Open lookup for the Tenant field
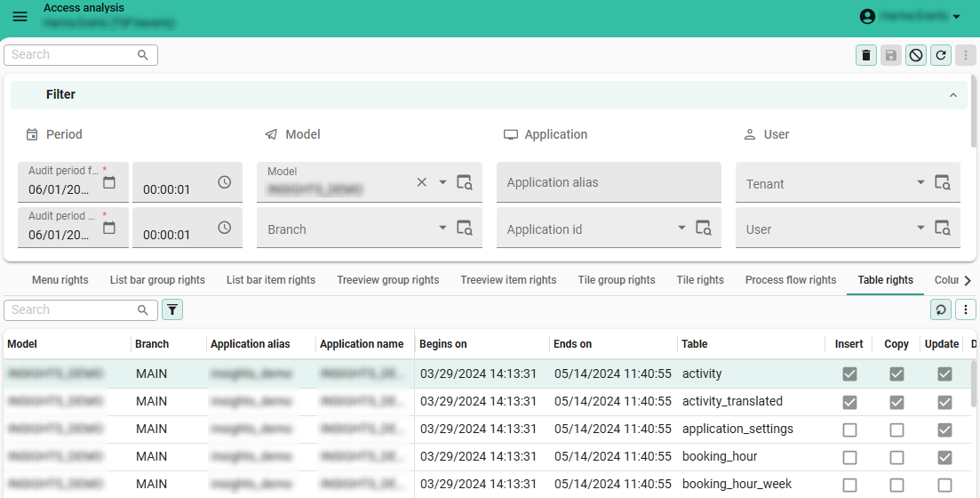Image resolution: width=980 pixels, height=498 pixels. 942,182
